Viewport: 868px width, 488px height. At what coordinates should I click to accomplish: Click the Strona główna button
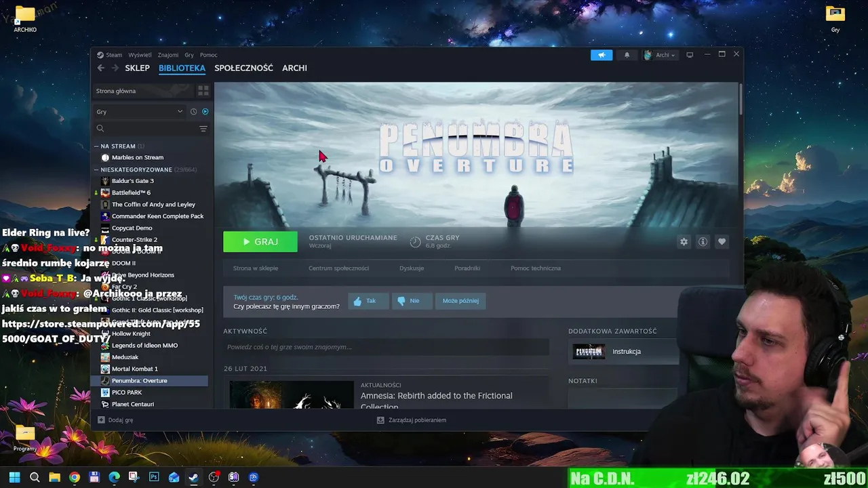[143, 91]
